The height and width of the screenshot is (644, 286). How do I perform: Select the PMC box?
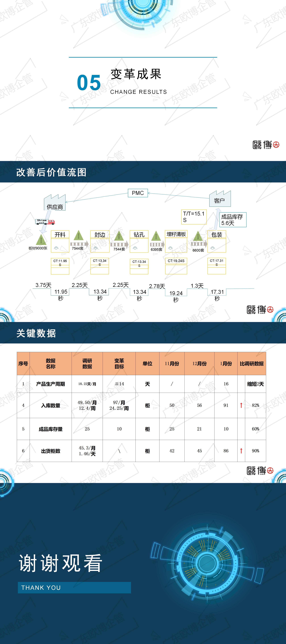138,193
